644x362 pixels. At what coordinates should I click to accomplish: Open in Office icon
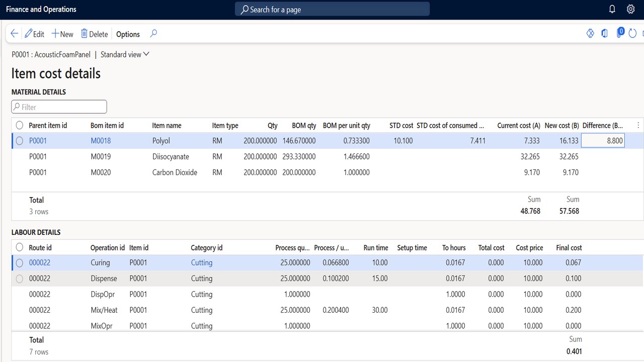coord(604,33)
